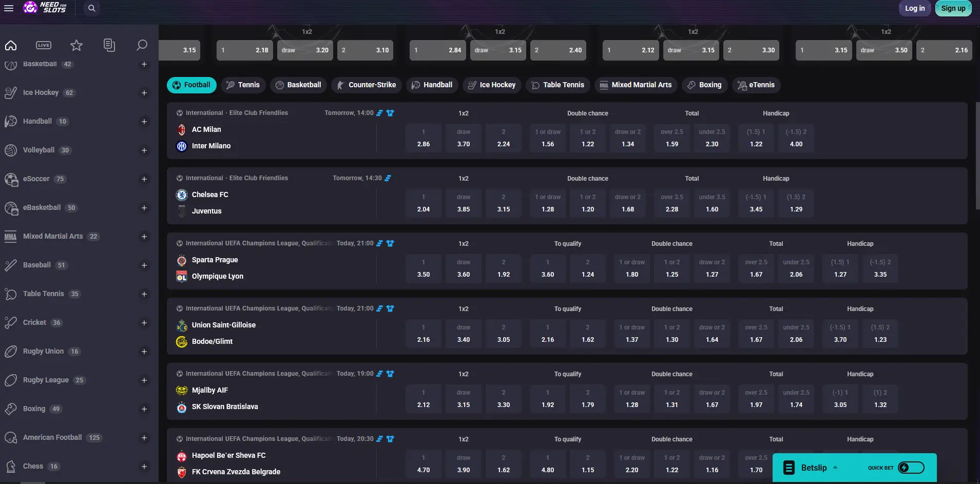Switch to the Tennis tab
The height and width of the screenshot is (484, 980).
243,85
